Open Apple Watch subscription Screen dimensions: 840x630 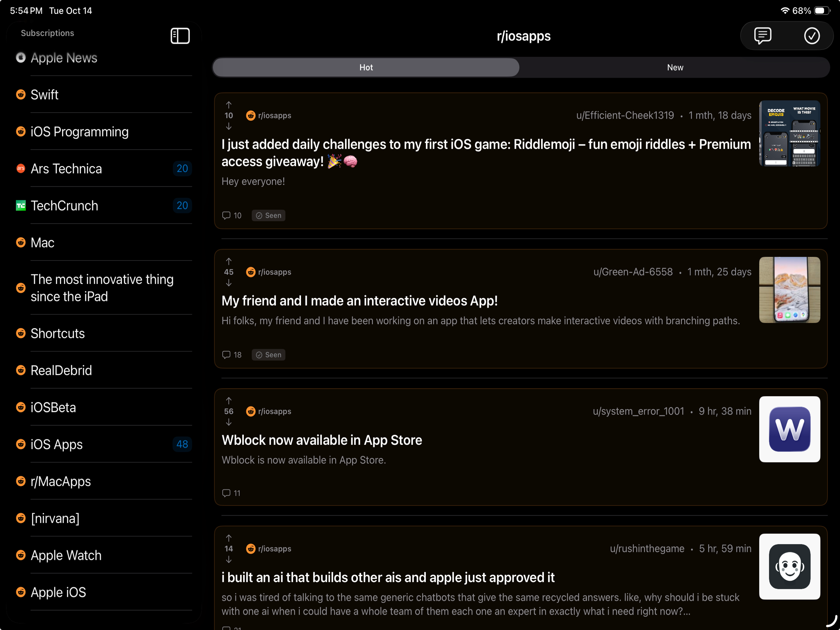(x=103, y=555)
